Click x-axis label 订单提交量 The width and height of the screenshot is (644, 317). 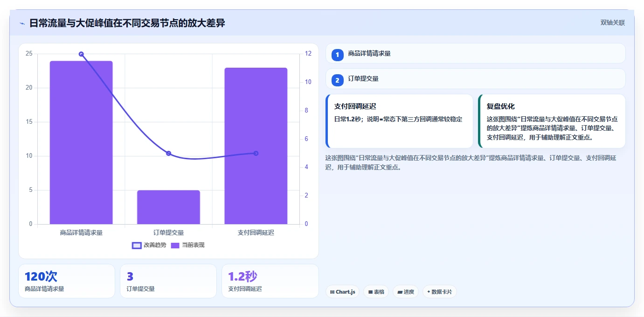click(x=168, y=232)
